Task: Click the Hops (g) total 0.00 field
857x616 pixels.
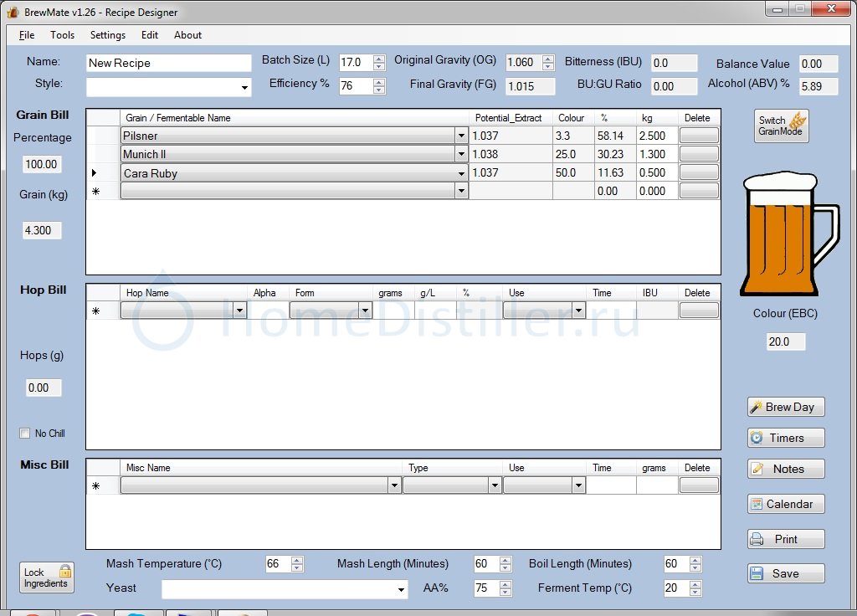Action: coord(44,388)
